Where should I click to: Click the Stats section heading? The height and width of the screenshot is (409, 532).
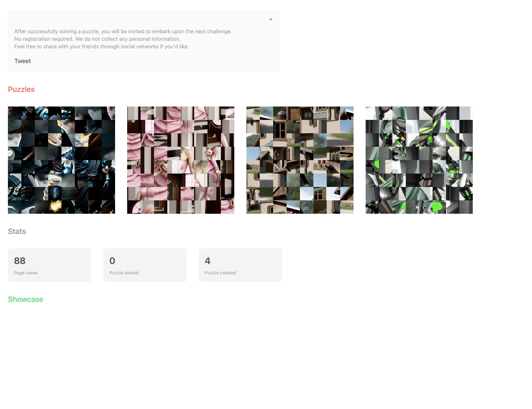[x=17, y=231]
